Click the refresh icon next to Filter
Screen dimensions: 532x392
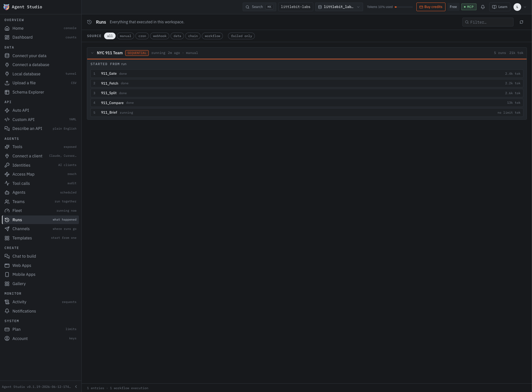click(521, 22)
